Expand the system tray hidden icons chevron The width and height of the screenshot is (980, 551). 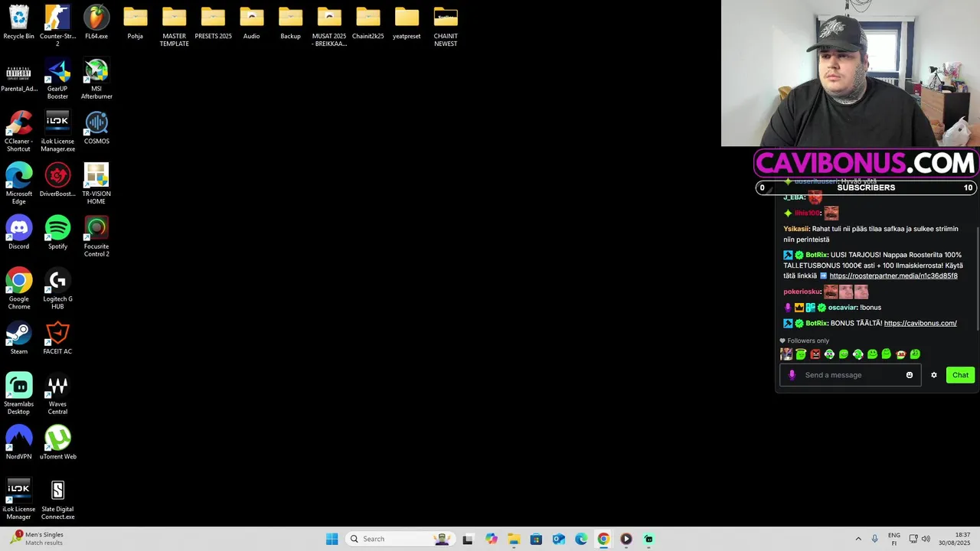(x=857, y=539)
